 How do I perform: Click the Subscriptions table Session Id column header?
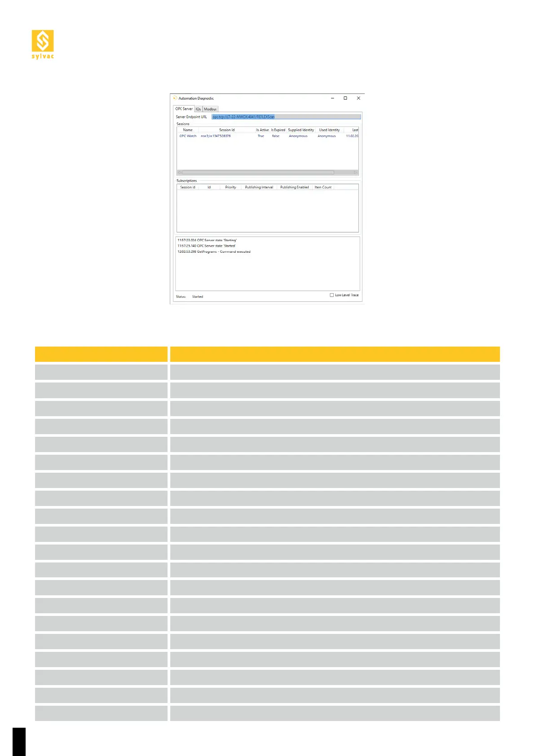point(188,187)
